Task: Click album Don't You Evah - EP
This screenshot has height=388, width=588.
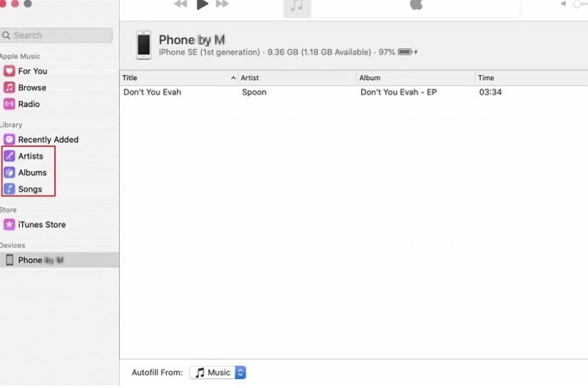Action: 398,92
